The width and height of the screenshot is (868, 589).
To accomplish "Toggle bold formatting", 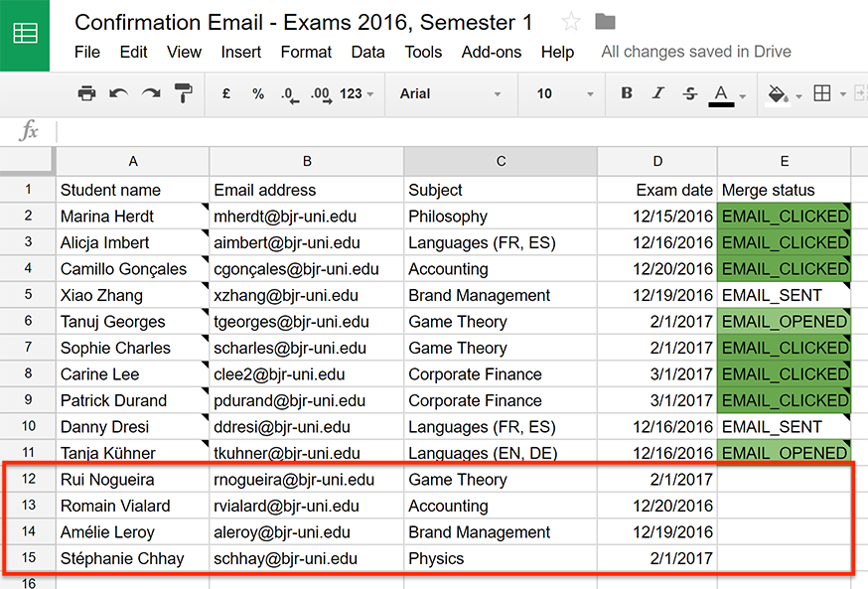I will [627, 93].
